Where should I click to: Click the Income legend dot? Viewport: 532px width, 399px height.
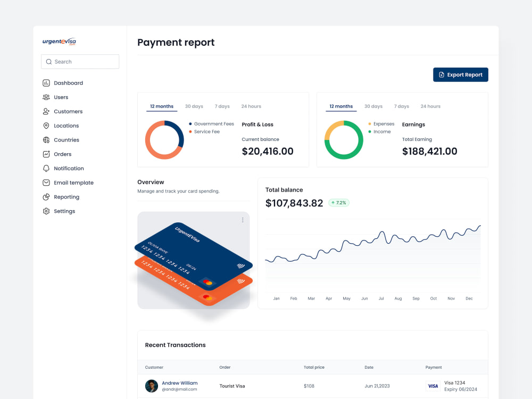tap(370, 131)
